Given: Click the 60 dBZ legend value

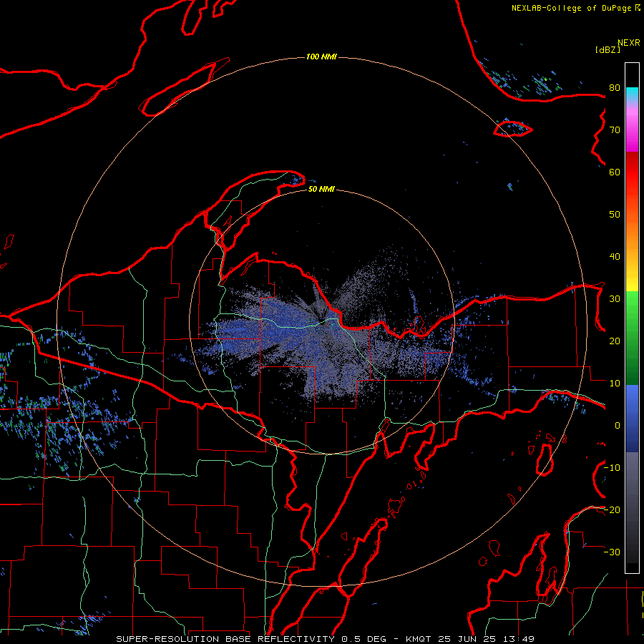Looking at the screenshot, I should click(x=615, y=172).
